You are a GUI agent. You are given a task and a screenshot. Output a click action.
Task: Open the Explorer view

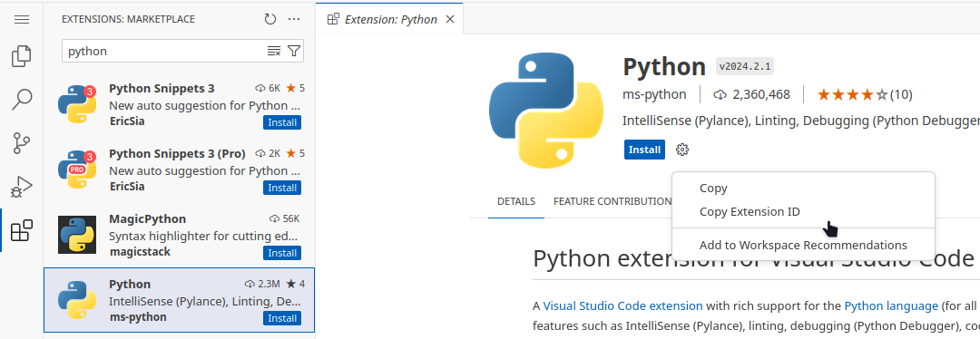tap(22, 56)
